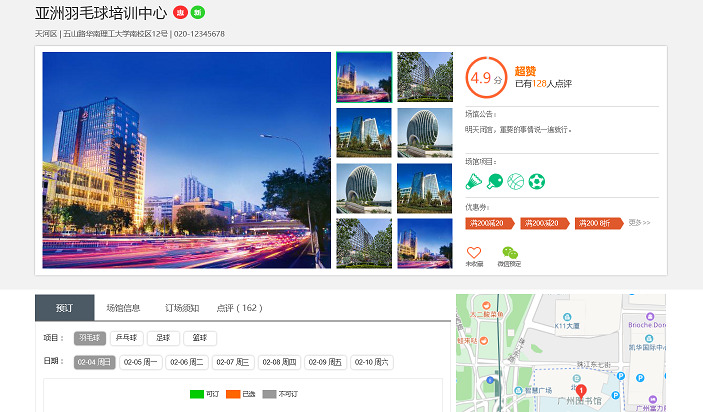Click the heart favorite icon
The width and height of the screenshot is (703, 412).
(474, 252)
